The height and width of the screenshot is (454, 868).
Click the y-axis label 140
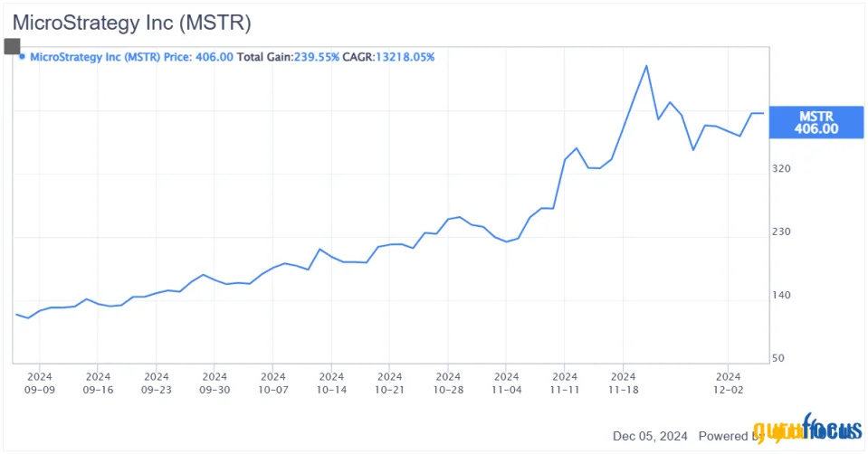pyautogui.click(x=781, y=296)
